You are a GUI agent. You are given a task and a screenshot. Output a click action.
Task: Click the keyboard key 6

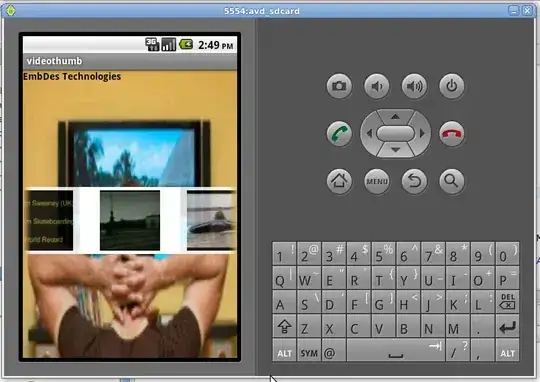(x=408, y=254)
